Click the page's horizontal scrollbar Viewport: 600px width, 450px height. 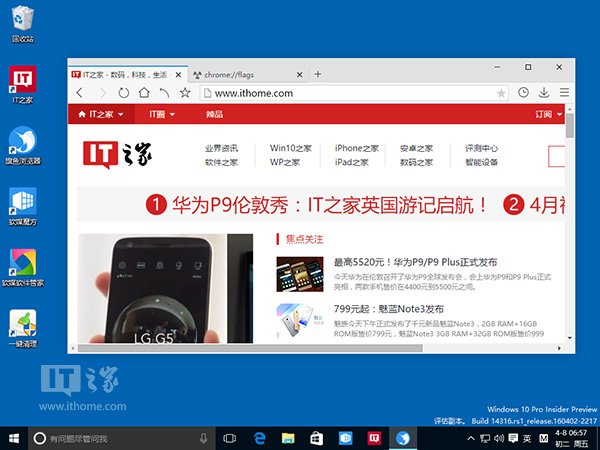[250, 347]
